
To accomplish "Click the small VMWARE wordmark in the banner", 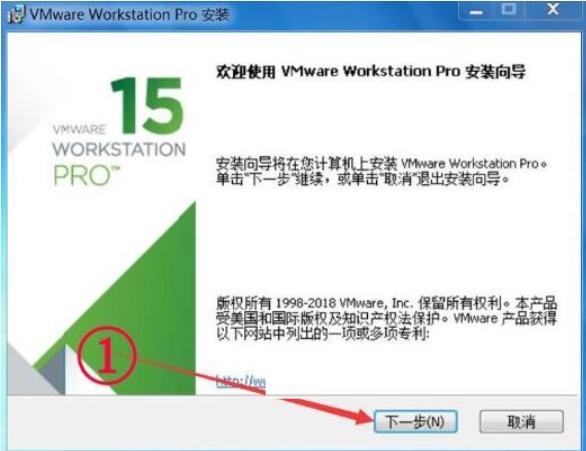I will 79,130.
